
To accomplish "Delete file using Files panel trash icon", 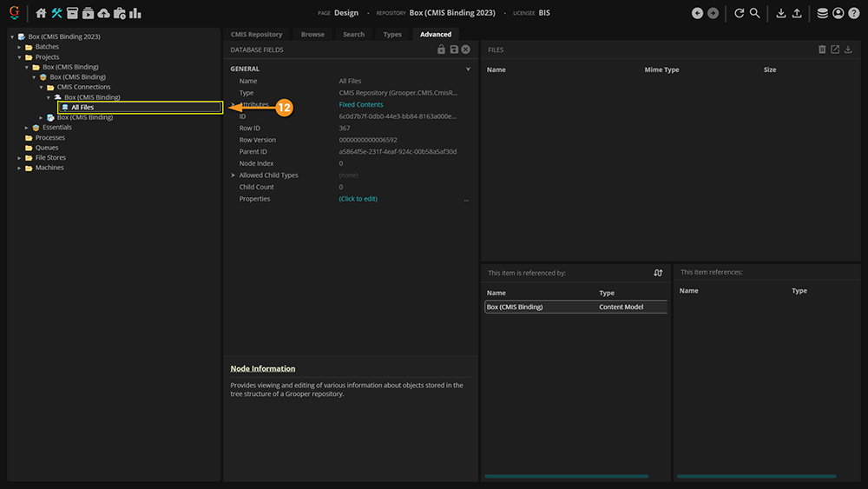I will coord(822,50).
